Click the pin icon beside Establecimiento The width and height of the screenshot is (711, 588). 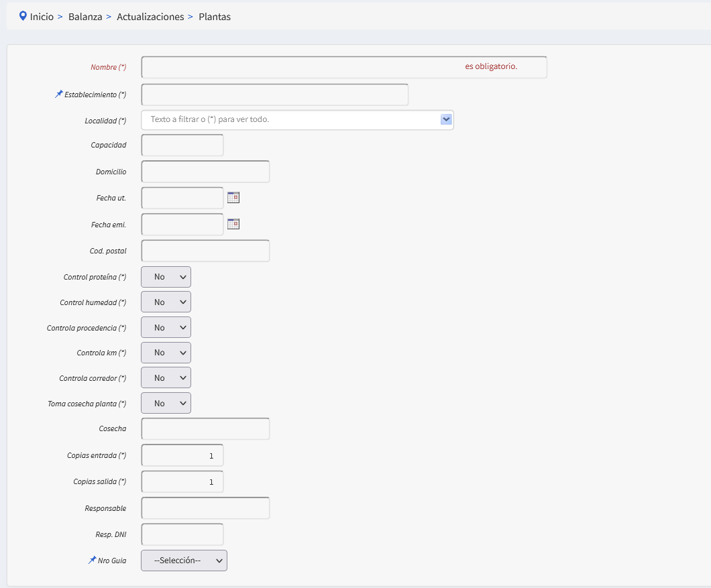tap(58, 95)
